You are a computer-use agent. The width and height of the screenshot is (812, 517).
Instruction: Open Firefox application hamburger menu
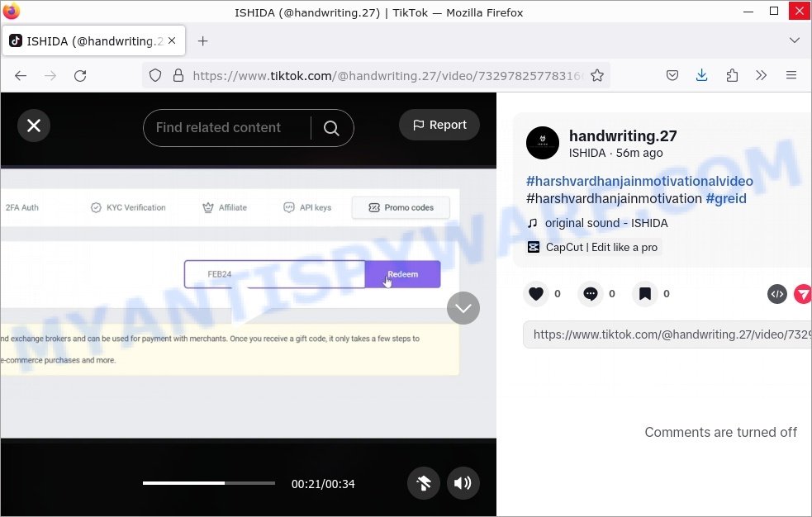(x=791, y=75)
